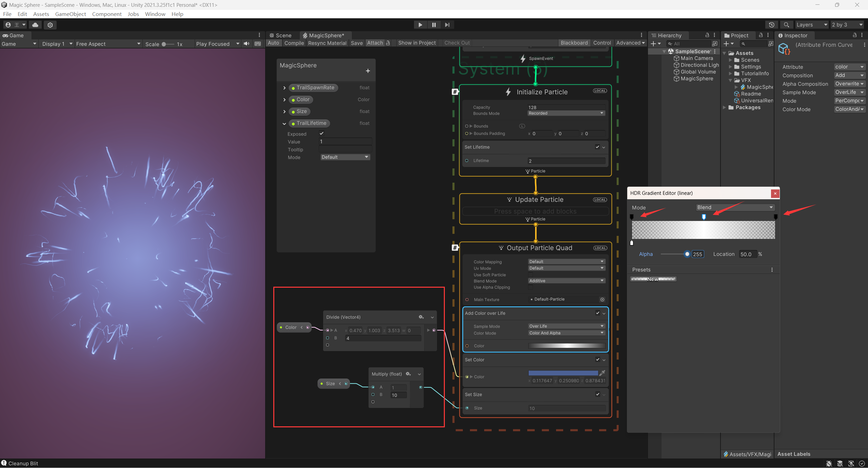The image size is (868, 468).
Task: Switch to the Scene tab
Action: point(281,35)
